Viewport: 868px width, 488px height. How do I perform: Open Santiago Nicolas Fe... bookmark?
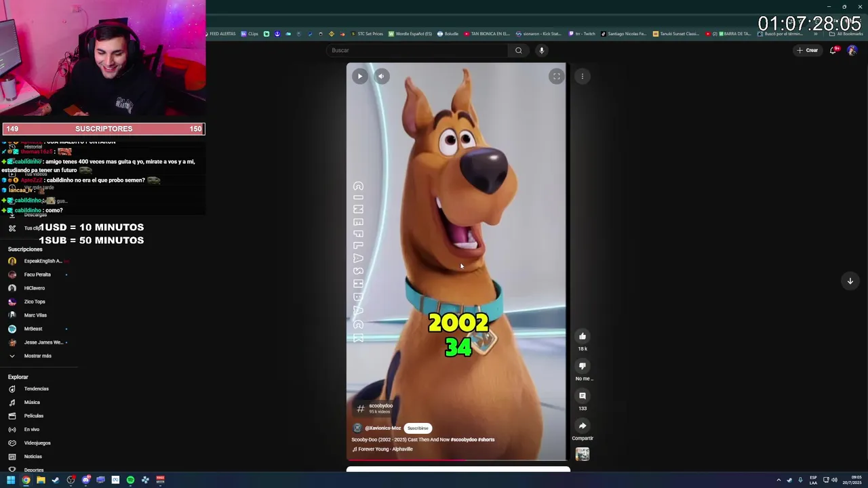click(x=624, y=34)
